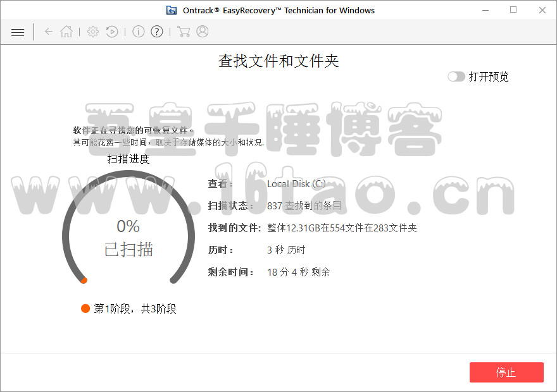Close the EasyRecovery window

(x=542, y=10)
